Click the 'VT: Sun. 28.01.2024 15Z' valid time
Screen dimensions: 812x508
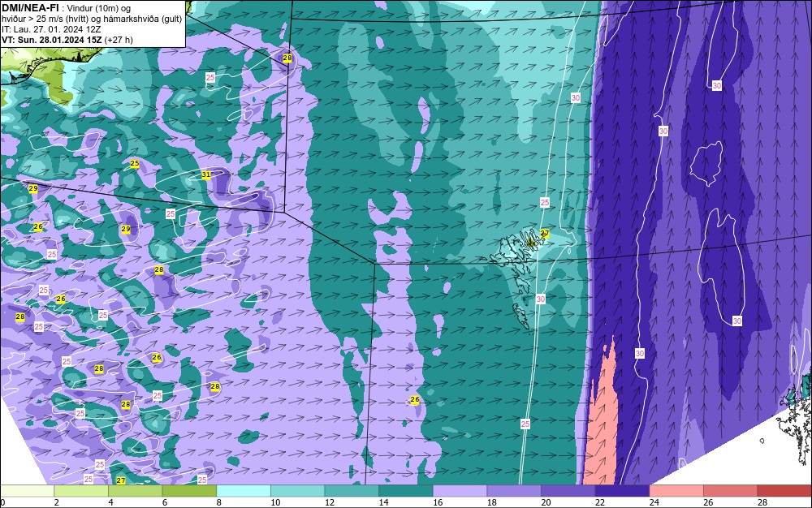(x=51, y=40)
